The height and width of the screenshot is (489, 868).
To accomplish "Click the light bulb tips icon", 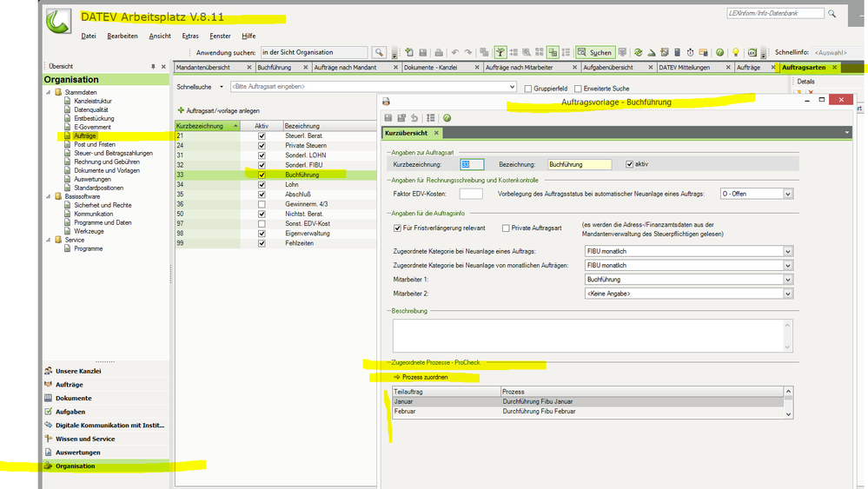I will [x=736, y=52].
